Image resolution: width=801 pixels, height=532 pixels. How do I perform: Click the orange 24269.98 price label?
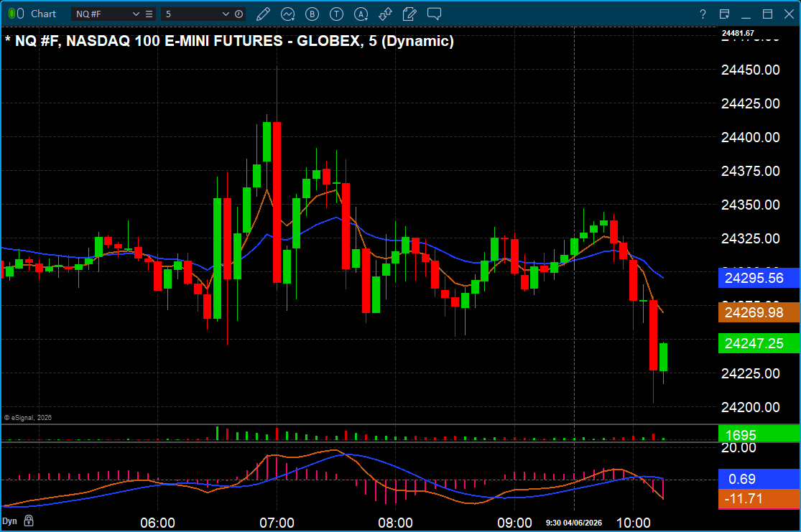pos(759,312)
